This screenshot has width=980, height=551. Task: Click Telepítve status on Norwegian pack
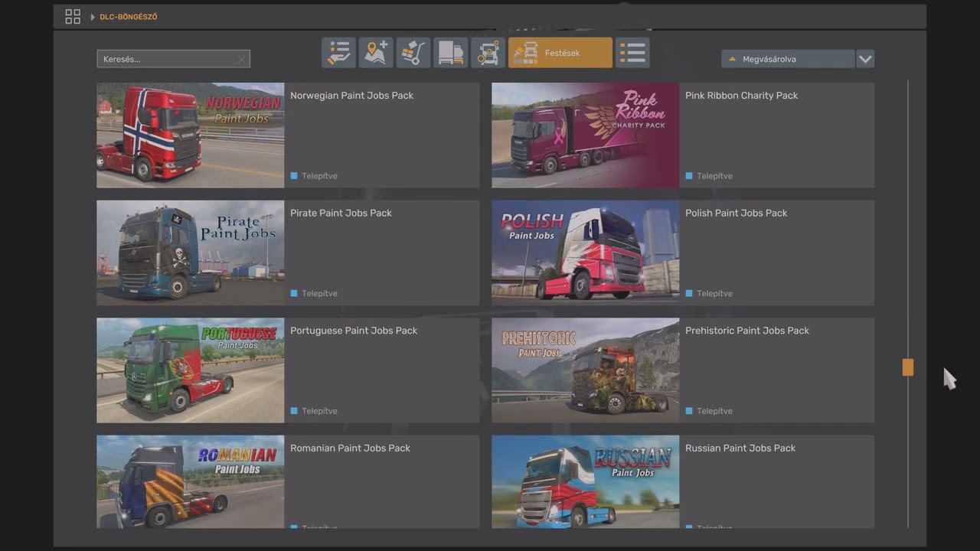pos(314,176)
